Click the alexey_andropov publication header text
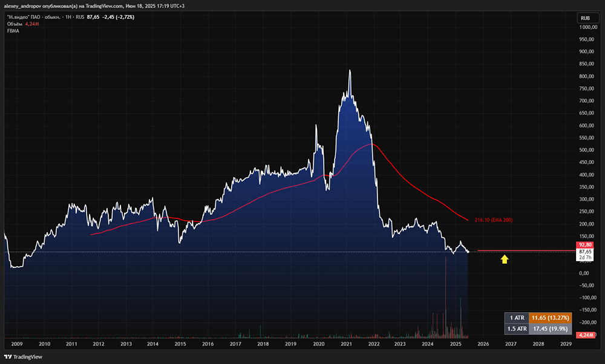 point(94,6)
